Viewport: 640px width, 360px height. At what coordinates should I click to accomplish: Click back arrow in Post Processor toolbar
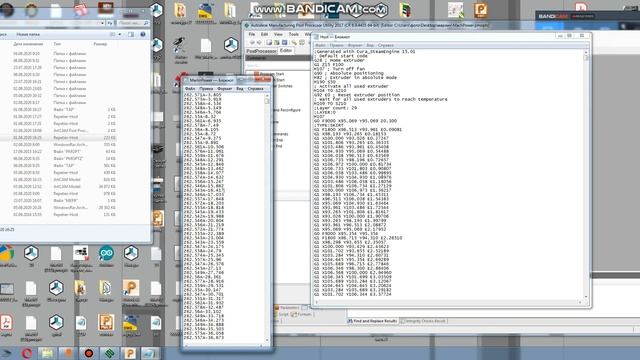point(252,42)
